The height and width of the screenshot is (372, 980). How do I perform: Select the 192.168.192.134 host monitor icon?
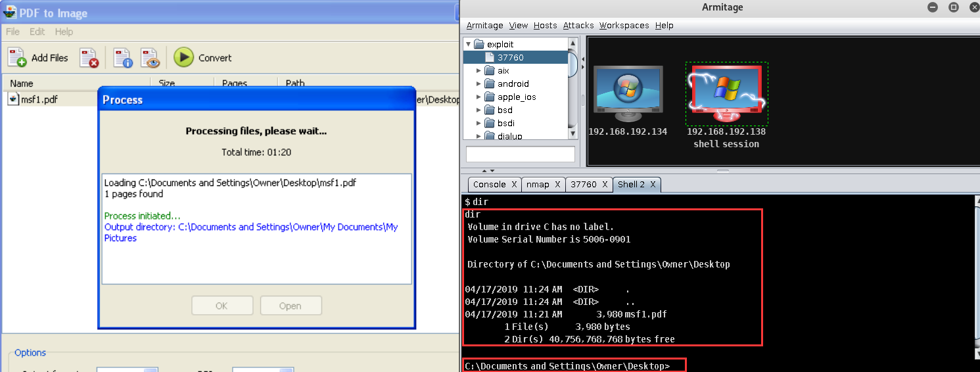(x=628, y=94)
